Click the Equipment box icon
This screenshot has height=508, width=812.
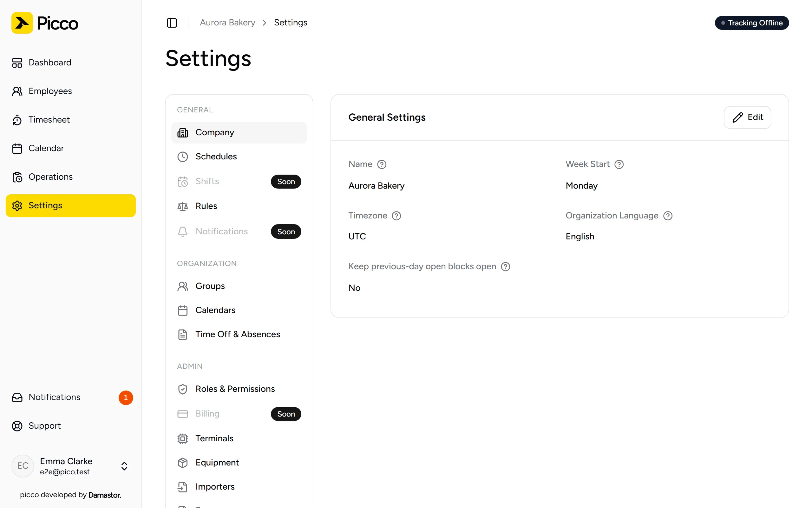(x=182, y=463)
